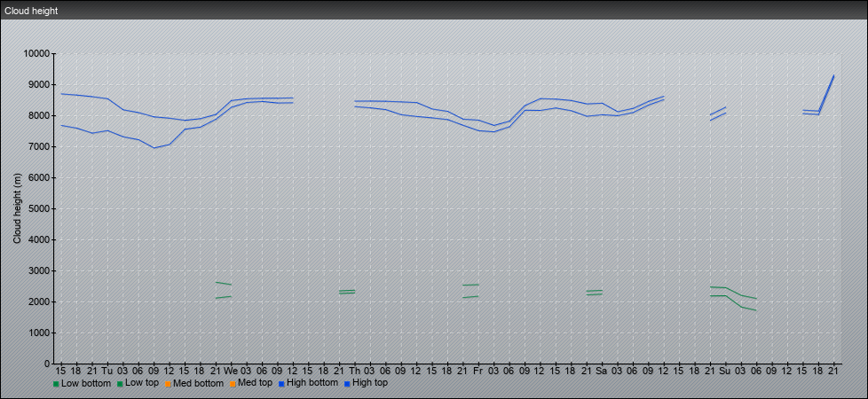
Task: Click the 0 value at y-axis bottom
Action: coord(47,364)
